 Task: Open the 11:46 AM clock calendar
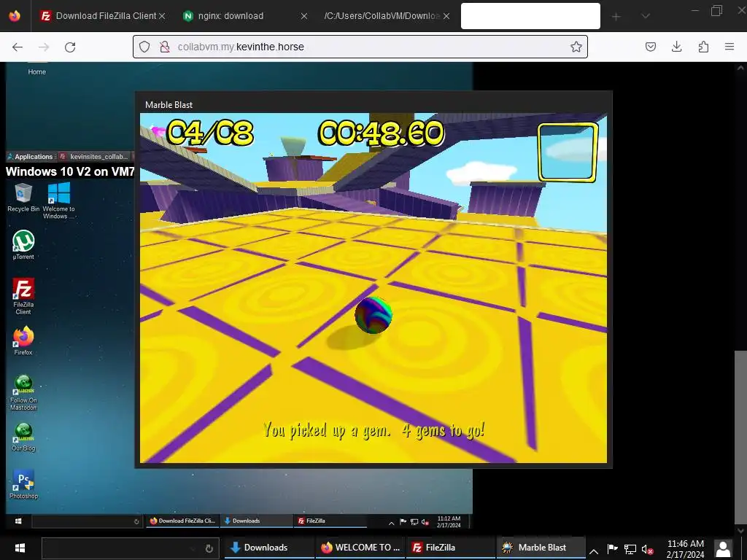685,548
